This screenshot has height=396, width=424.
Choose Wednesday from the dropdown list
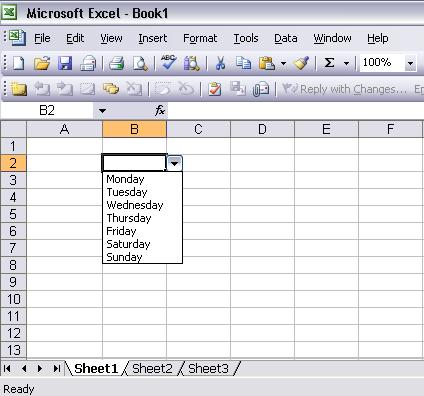tap(135, 205)
